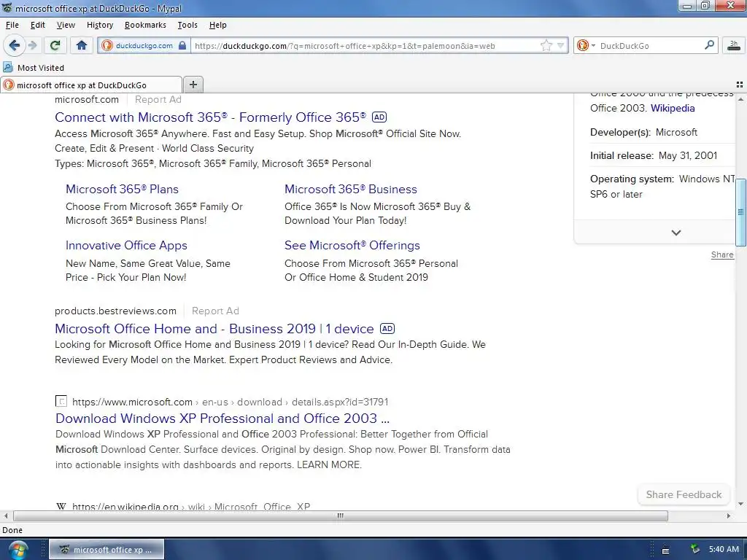Open the search engine selector dropdown
Image resolution: width=747 pixels, height=560 pixels.
tap(586, 46)
